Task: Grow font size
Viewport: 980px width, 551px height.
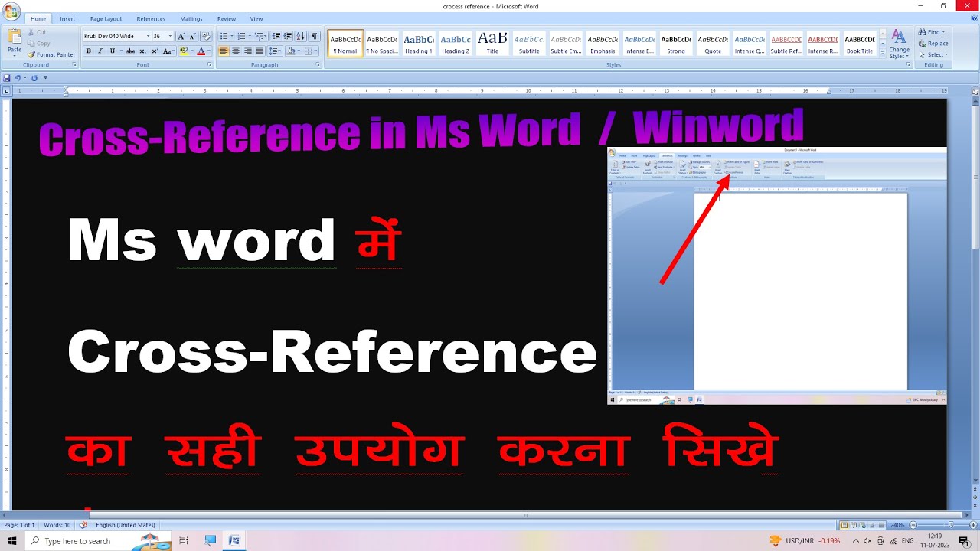Action: click(x=181, y=36)
